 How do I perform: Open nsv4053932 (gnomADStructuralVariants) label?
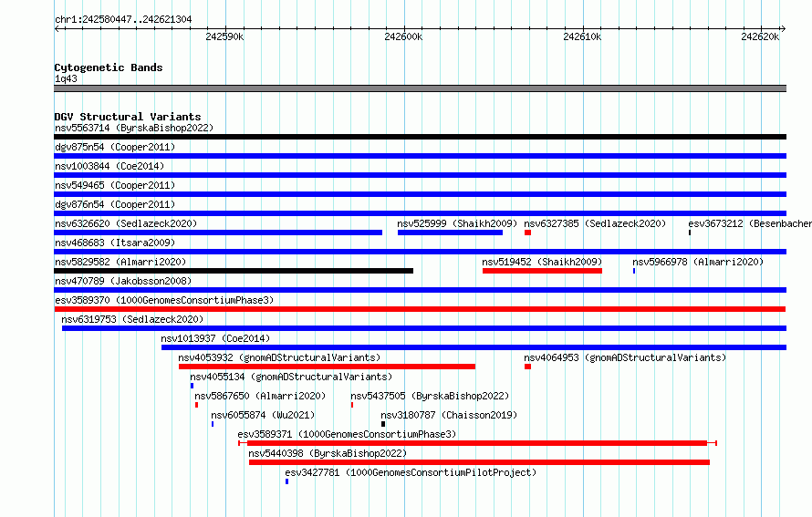[279, 357]
